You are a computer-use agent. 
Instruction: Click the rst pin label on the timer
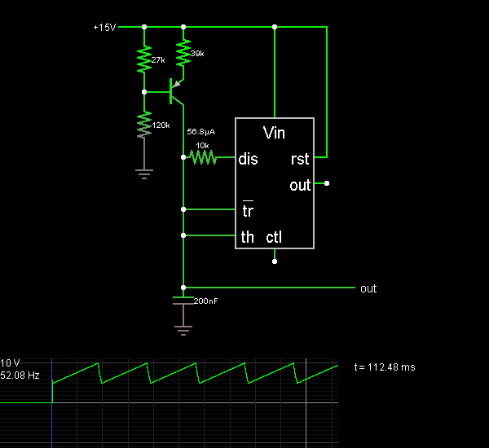300,159
